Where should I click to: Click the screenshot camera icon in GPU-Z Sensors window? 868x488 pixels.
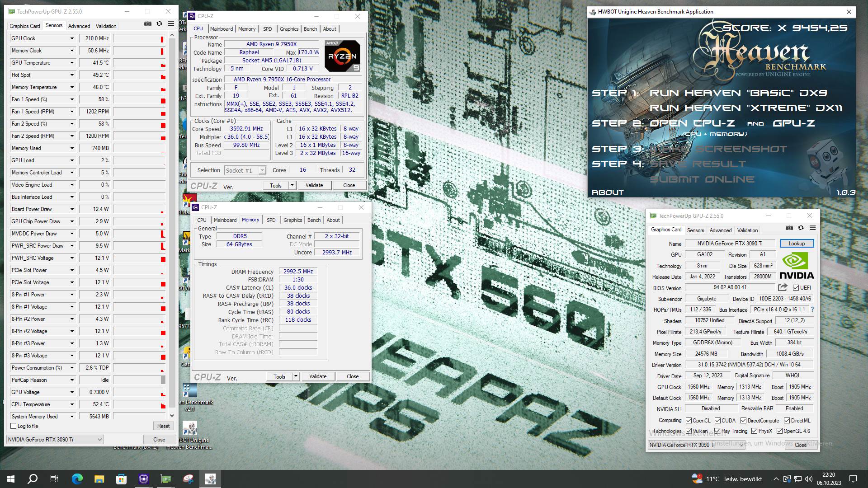tap(148, 24)
